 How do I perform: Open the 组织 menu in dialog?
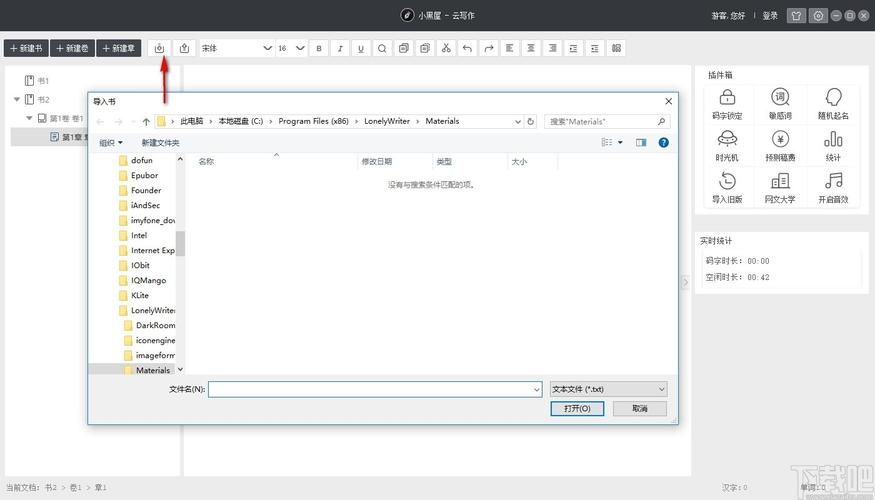tap(111, 143)
